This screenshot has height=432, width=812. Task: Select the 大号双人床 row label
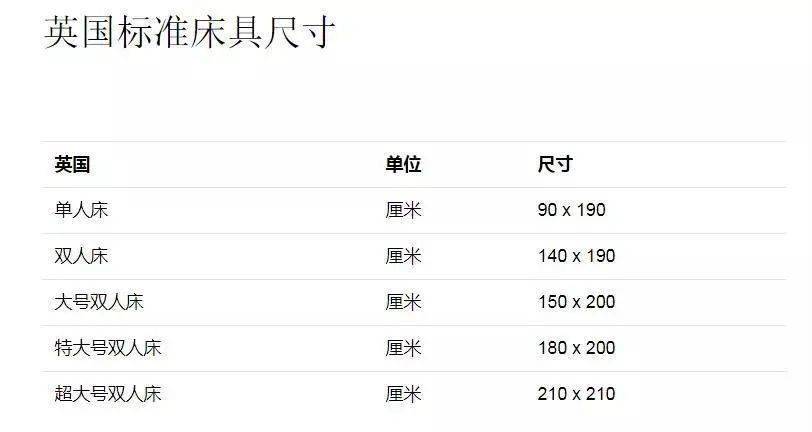coord(99,302)
